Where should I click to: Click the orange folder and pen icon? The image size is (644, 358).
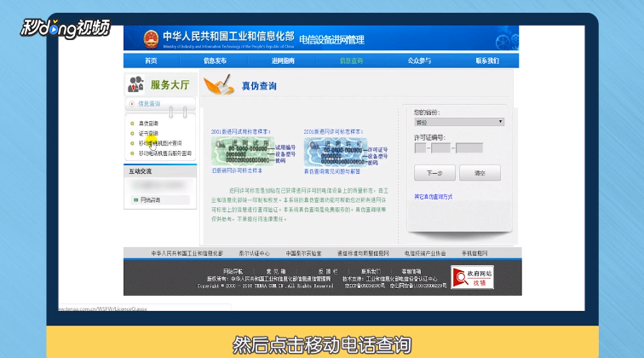tap(219, 84)
